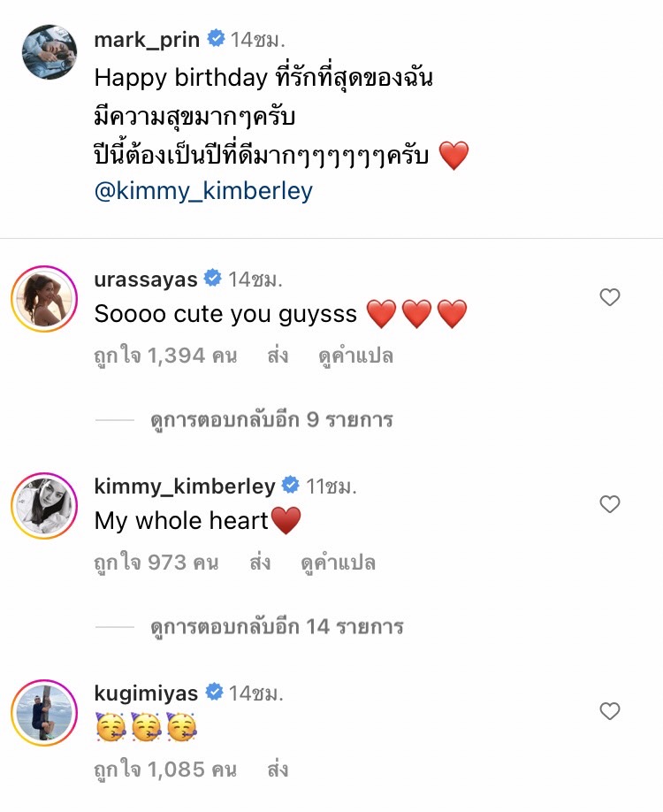Screen dimensions: 663x812
Task: Like the urassayas comment with heart icon
Action: click(x=610, y=298)
